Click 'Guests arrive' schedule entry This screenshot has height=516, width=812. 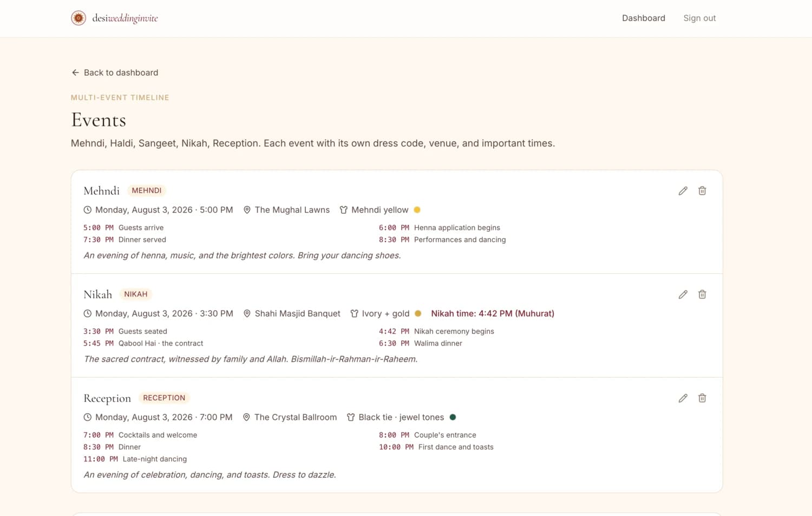(x=141, y=228)
